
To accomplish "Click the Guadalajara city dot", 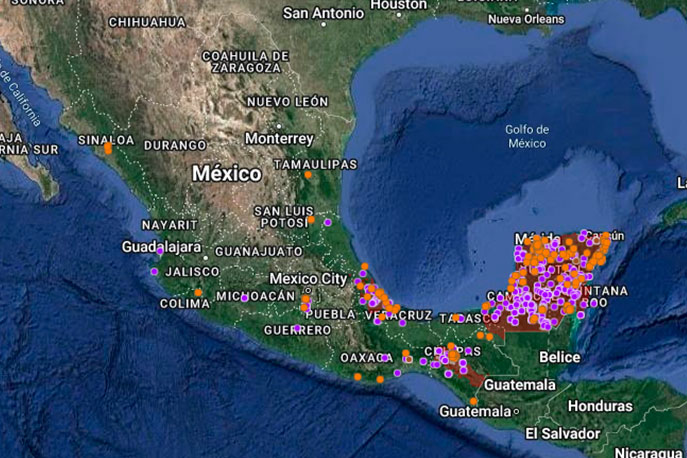I will pyautogui.click(x=205, y=258).
